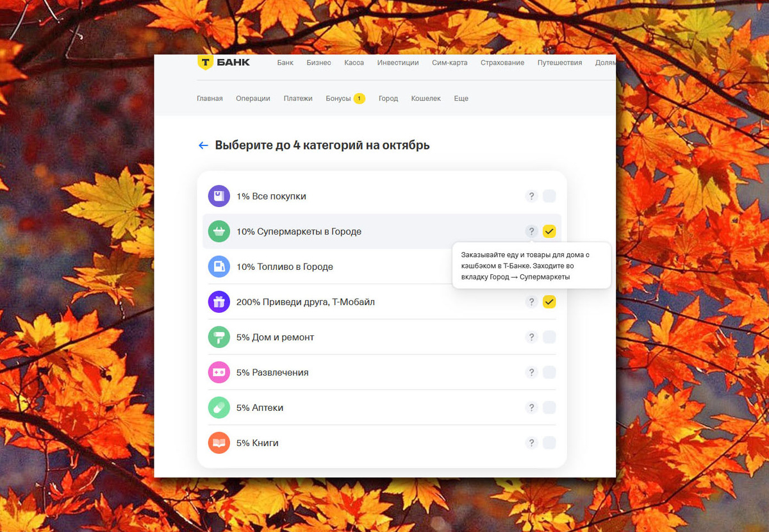The image size is (769, 532).
Task: Open the Сим-карта top menu item
Action: pos(450,63)
